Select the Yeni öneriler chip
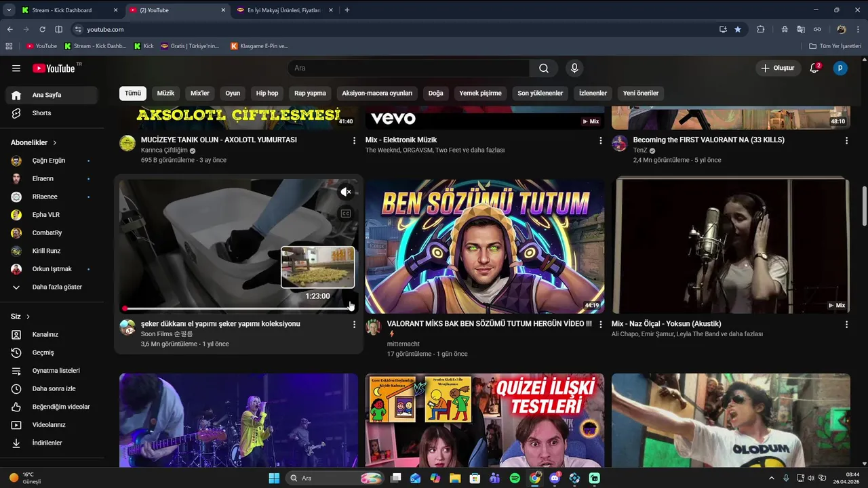This screenshot has height=488, width=868. [x=641, y=93]
